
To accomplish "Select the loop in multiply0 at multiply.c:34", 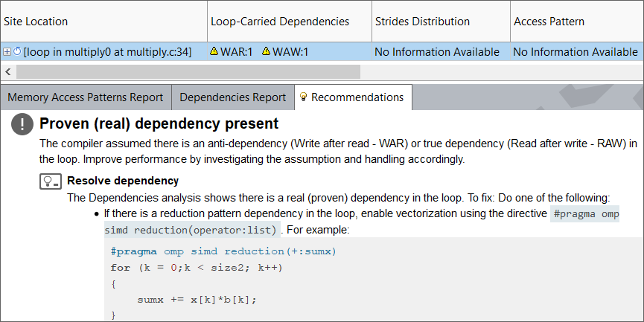I will point(108,52).
